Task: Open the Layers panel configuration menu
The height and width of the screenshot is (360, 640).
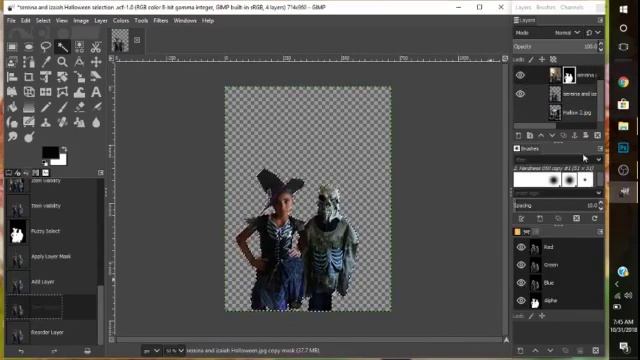Action: [600, 20]
